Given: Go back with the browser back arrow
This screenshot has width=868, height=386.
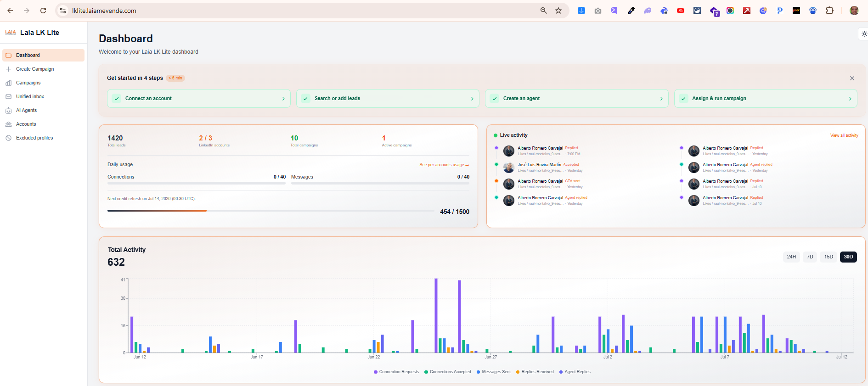Looking at the screenshot, I should click(10, 11).
